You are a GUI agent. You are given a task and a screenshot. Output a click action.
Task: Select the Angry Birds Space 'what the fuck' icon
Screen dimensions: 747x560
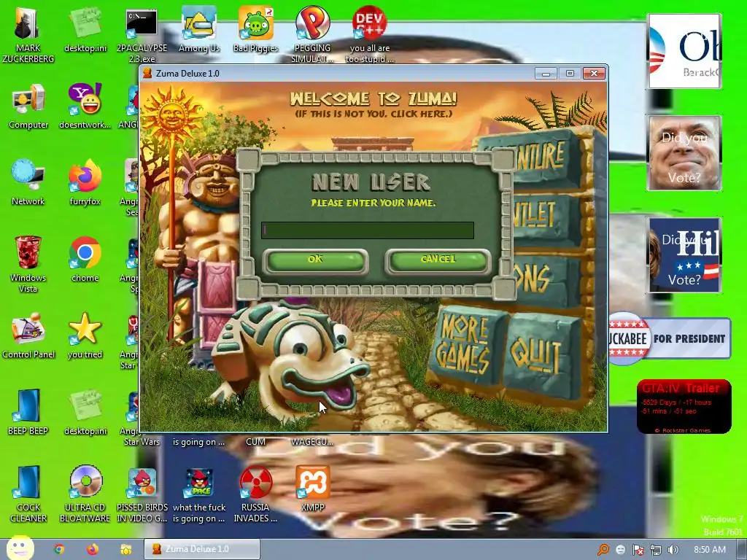[199, 494]
